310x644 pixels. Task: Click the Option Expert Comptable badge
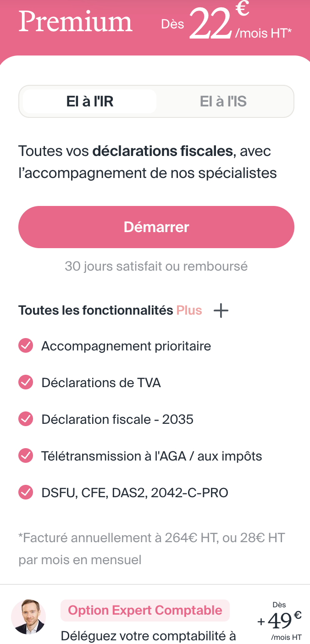coord(145,611)
